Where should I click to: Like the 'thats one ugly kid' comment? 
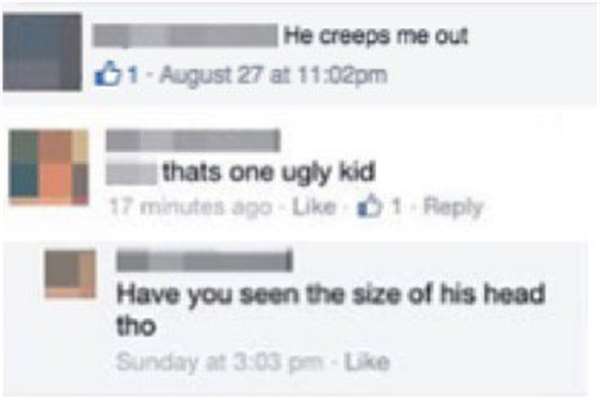click(314, 207)
